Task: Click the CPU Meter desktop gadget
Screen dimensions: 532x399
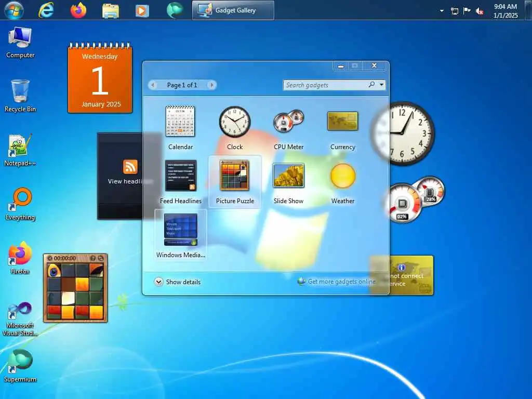Action: pyautogui.click(x=415, y=199)
